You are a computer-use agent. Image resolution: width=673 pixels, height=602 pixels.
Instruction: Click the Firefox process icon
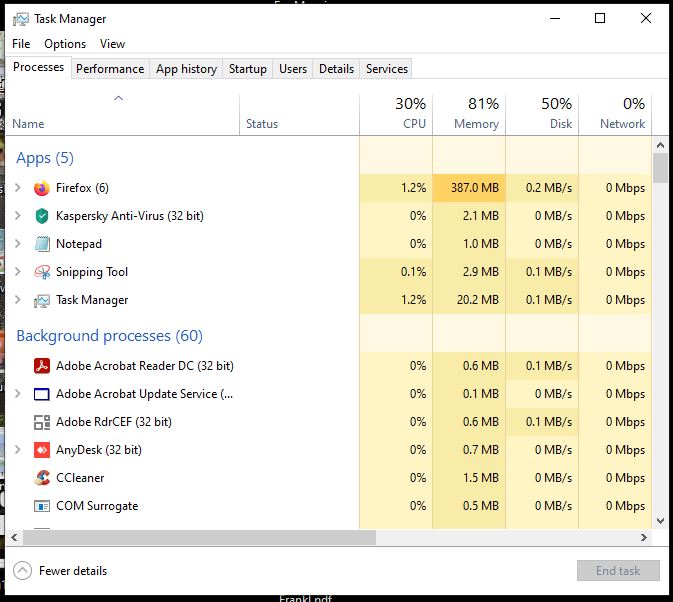(x=42, y=188)
